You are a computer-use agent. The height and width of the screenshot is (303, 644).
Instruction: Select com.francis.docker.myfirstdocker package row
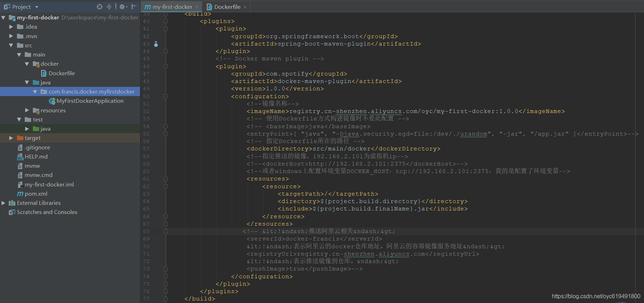tap(70, 92)
